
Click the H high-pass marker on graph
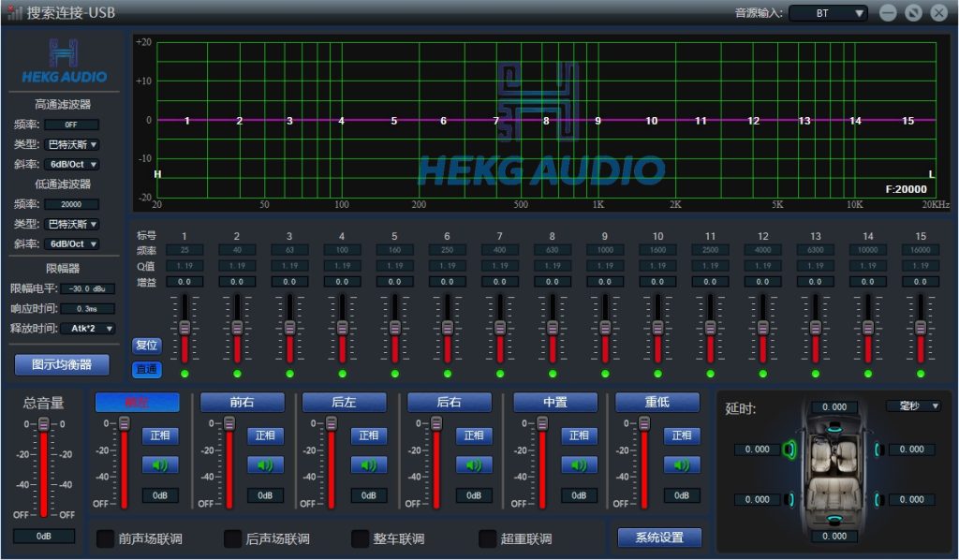pos(157,174)
